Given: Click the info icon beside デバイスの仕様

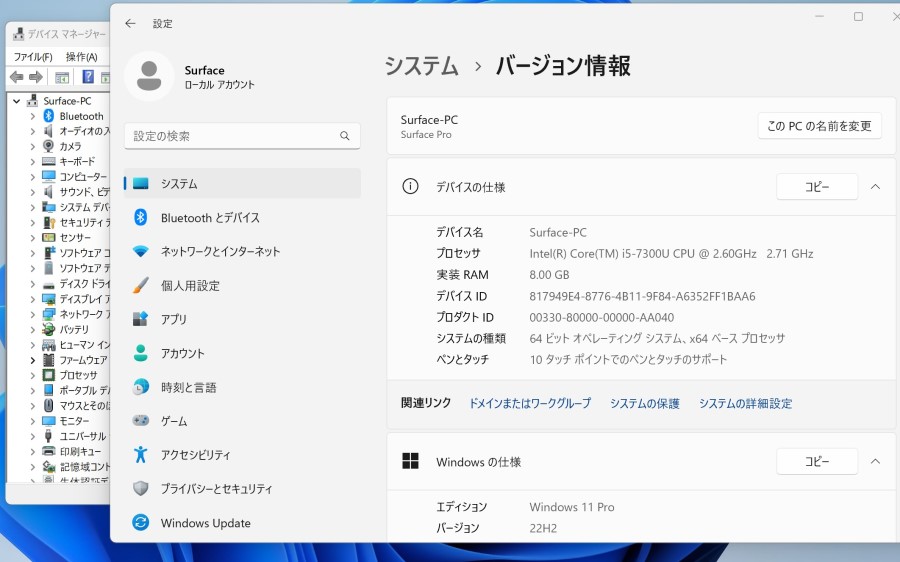Looking at the screenshot, I should (410, 187).
